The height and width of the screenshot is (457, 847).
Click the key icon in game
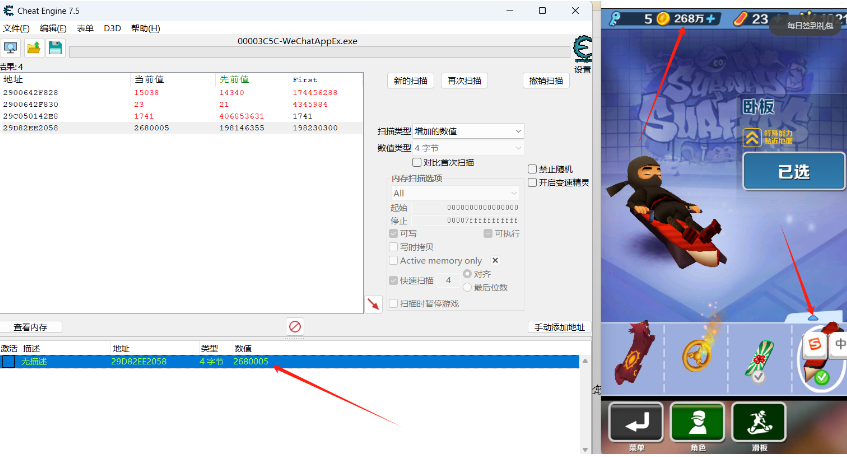point(615,19)
